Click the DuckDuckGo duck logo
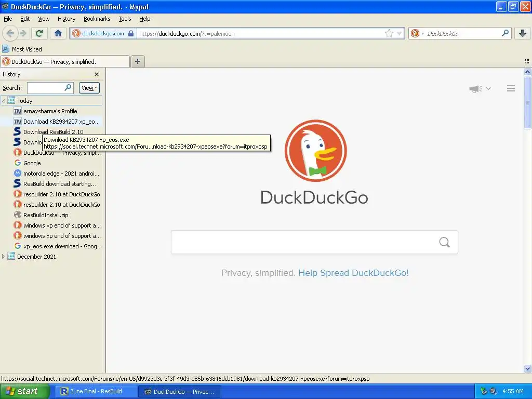 [315, 150]
